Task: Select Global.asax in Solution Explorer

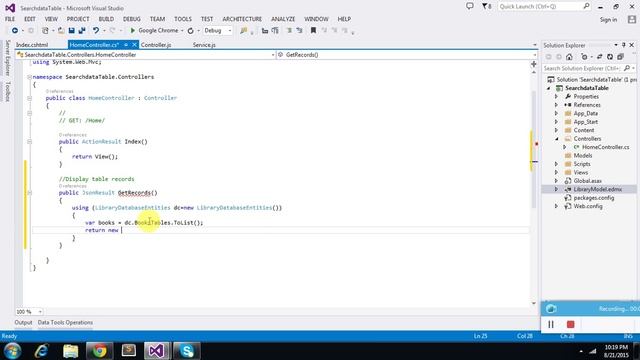Action: click(587, 181)
